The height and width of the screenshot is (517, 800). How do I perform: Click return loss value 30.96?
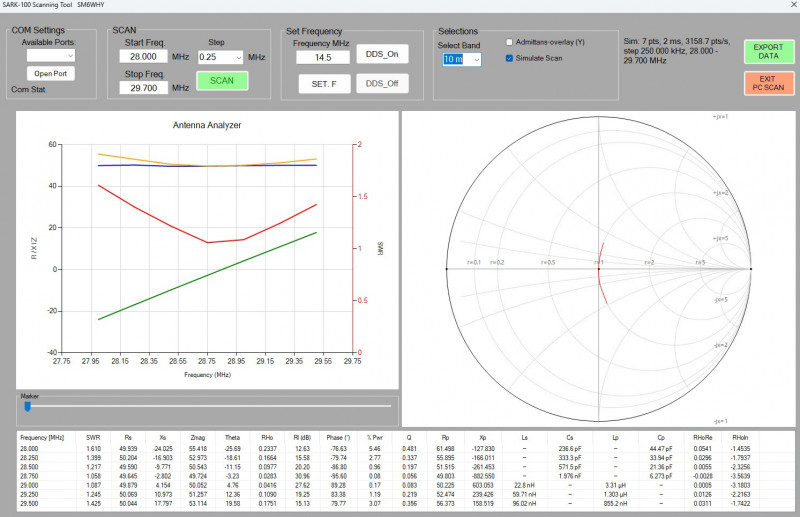tap(302, 476)
